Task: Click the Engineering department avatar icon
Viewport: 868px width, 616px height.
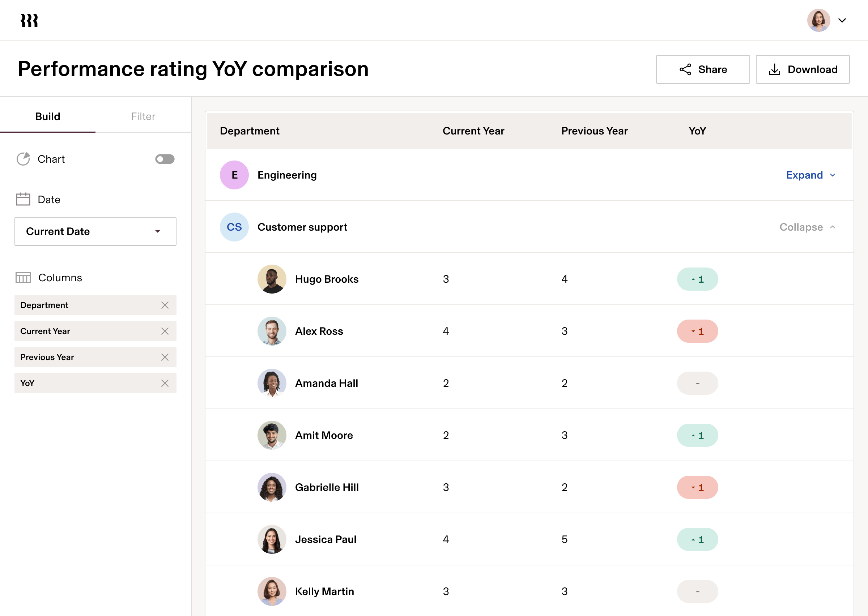Action: coord(234,175)
